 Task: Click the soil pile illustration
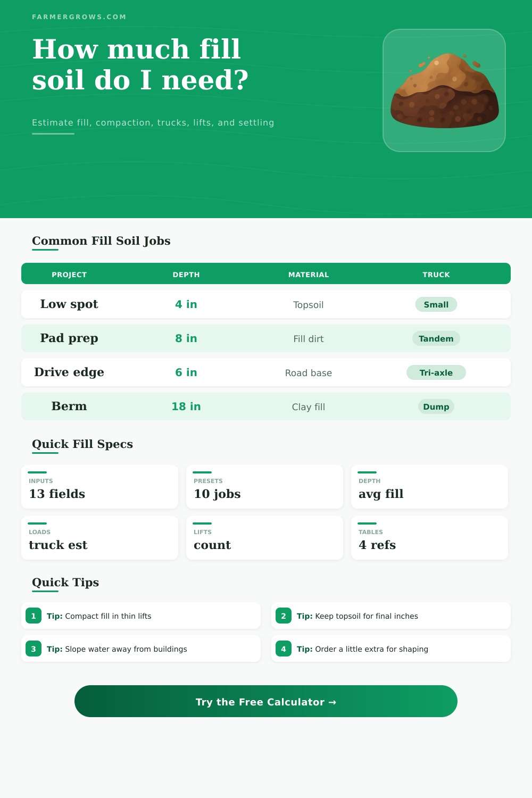click(444, 90)
